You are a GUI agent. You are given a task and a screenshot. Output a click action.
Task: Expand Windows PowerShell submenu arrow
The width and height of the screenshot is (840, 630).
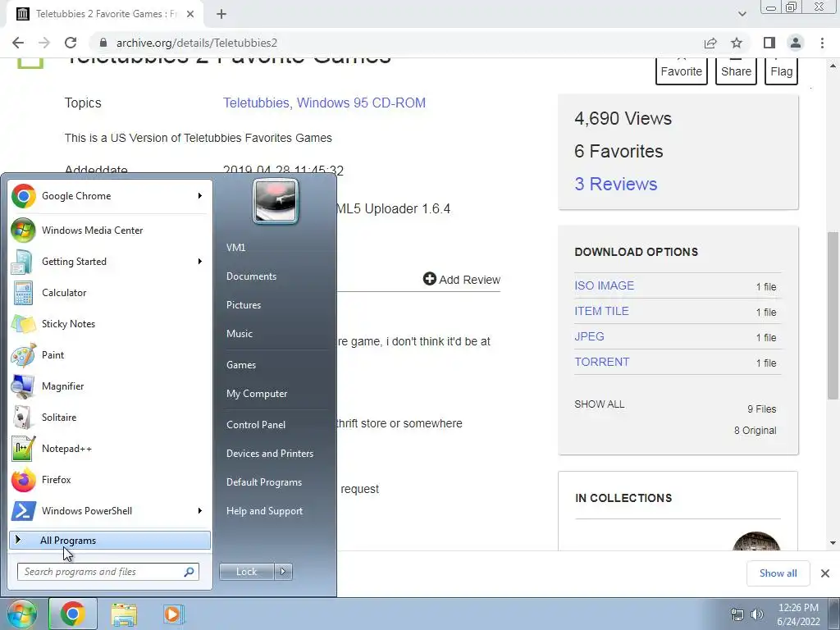(200, 510)
